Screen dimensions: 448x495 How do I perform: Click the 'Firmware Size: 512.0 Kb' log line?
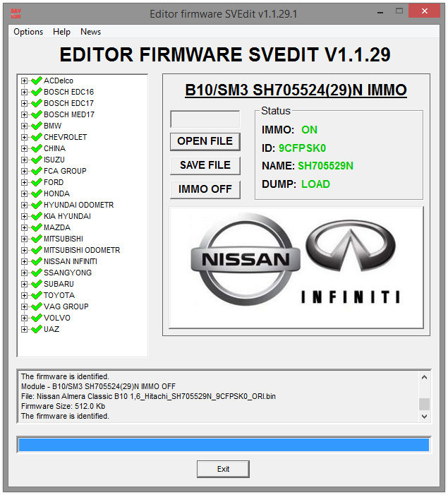pyautogui.click(x=63, y=406)
